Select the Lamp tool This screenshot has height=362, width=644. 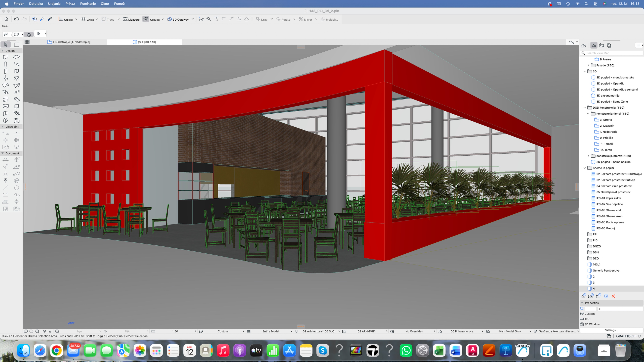(x=17, y=78)
